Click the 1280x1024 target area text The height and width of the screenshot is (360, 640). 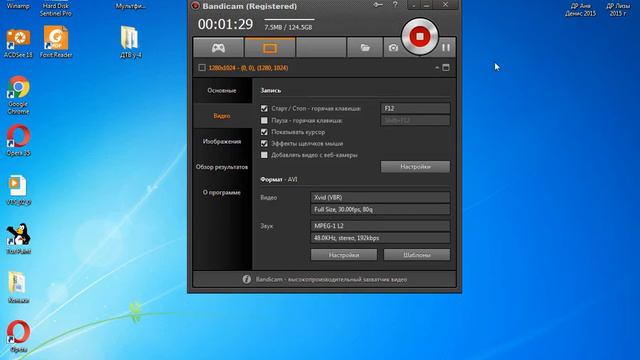[248, 68]
